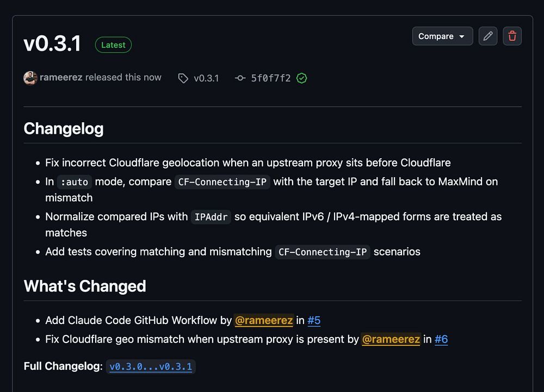
Task: Click the Changelog section heading
Action: (64, 129)
